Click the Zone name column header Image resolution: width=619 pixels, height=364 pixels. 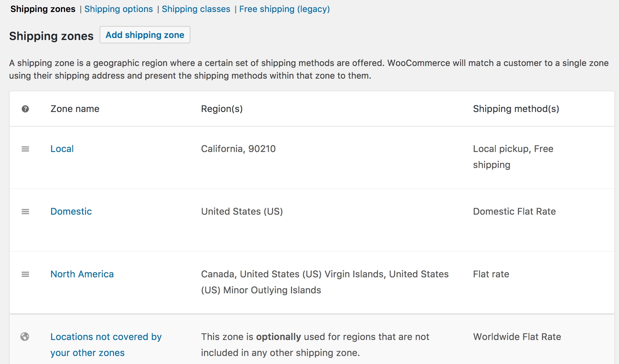tap(75, 109)
